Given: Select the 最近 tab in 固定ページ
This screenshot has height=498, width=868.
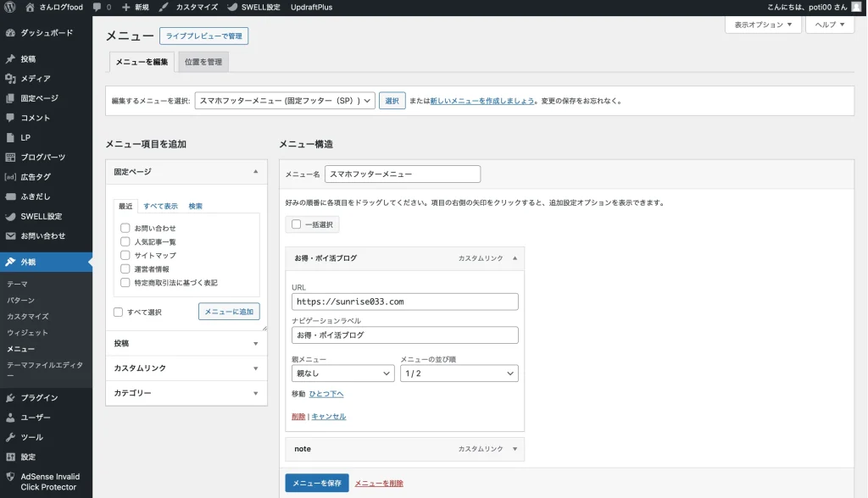Looking at the screenshot, I should click(125, 206).
